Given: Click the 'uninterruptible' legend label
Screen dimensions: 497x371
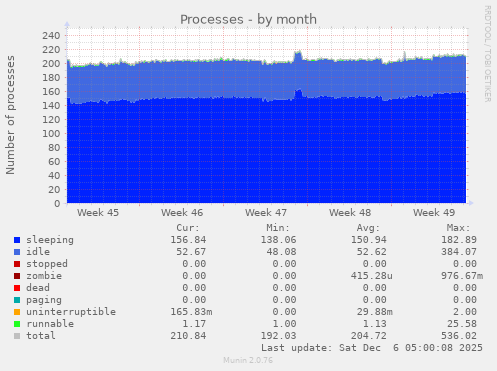Looking at the screenshot, I should coord(71,312).
